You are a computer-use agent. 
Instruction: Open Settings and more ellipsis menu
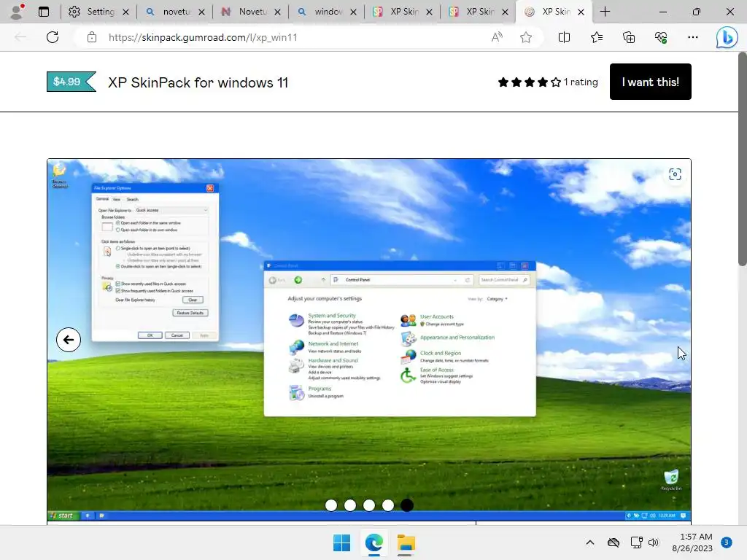693,37
